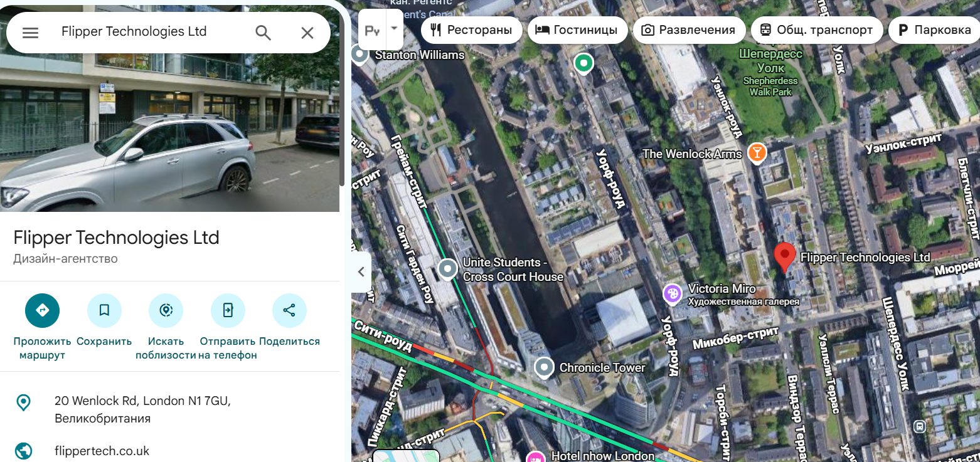Send to phone via Отправить на телефон icon

click(228, 310)
